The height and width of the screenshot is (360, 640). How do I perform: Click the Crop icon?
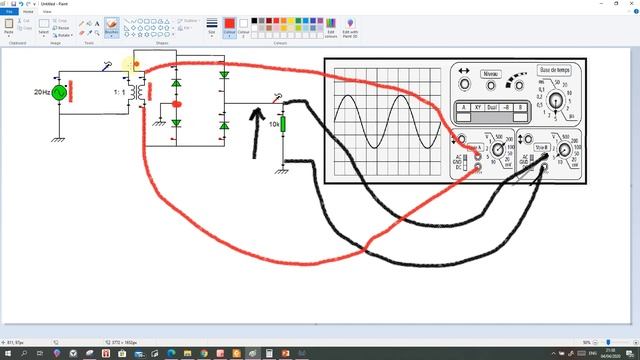click(x=55, y=20)
